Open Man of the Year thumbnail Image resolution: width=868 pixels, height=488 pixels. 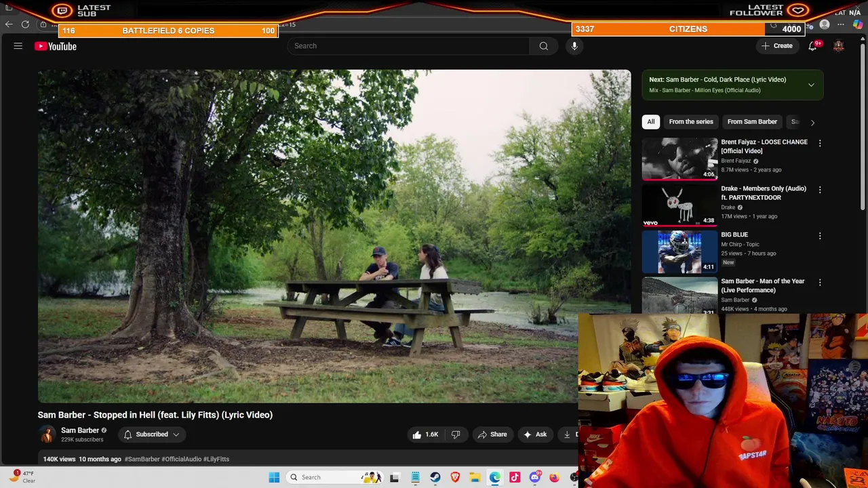pos(679,296)
